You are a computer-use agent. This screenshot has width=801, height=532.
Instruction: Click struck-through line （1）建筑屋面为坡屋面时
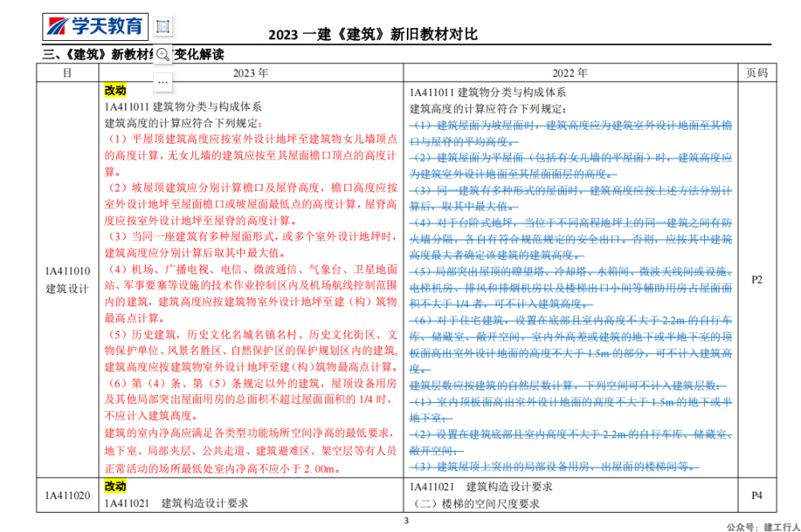coord(570,125)
